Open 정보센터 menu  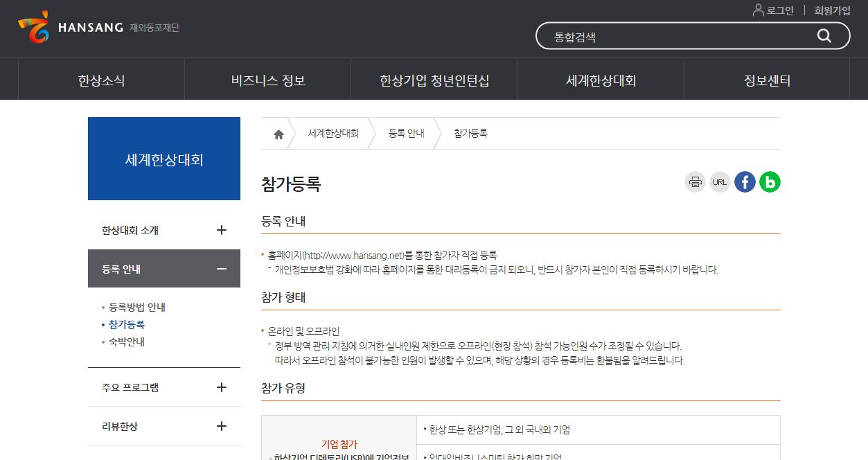(767, 80)
